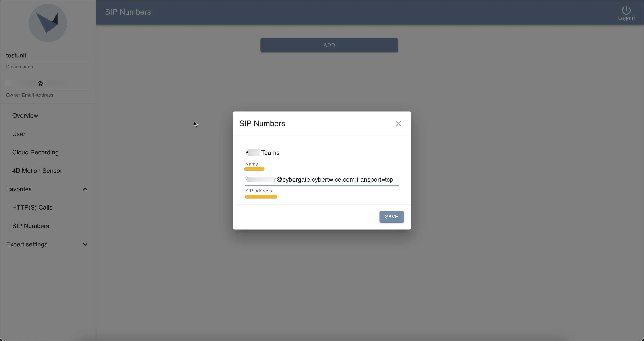Collapse the Favorites section chevron
Image resolution: width=644 pixels, height=341 pixels.
(85, 189)
